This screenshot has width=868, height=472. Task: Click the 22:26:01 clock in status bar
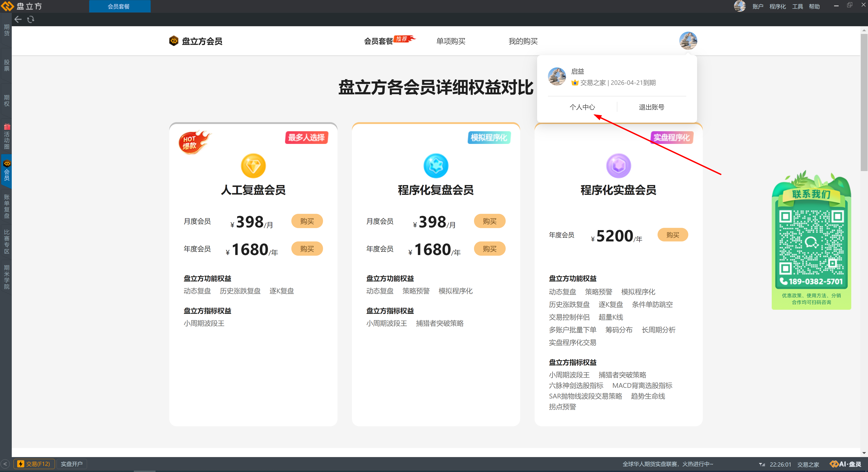pos(780,465)
